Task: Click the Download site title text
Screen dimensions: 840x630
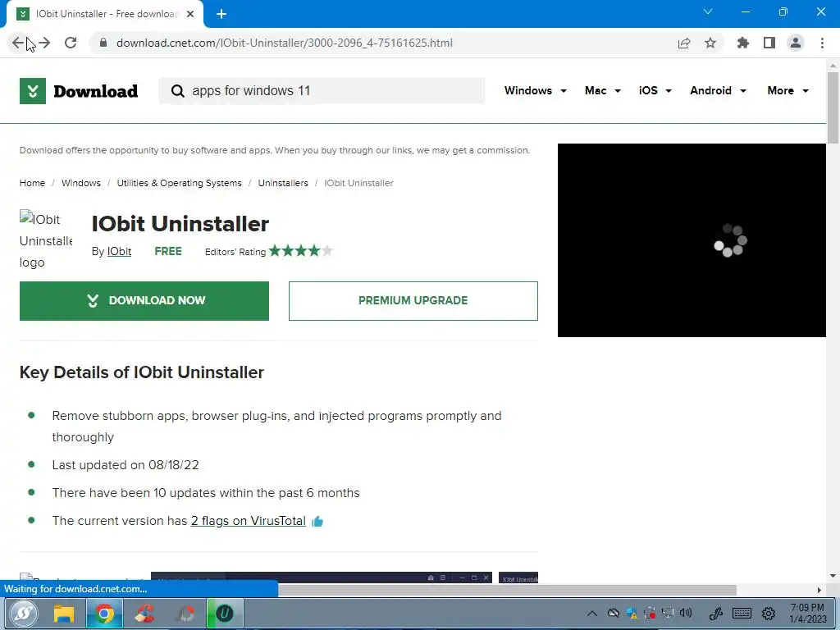Action: (95, 91)
